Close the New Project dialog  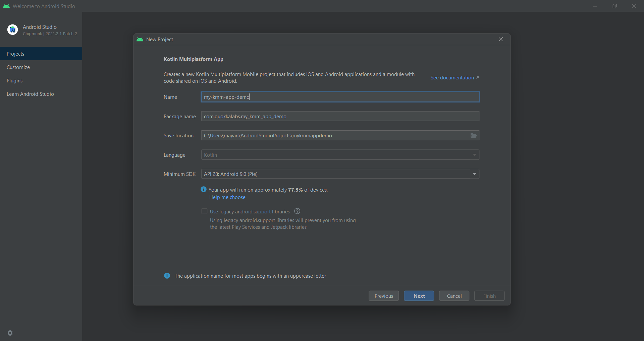coord(501,39)
